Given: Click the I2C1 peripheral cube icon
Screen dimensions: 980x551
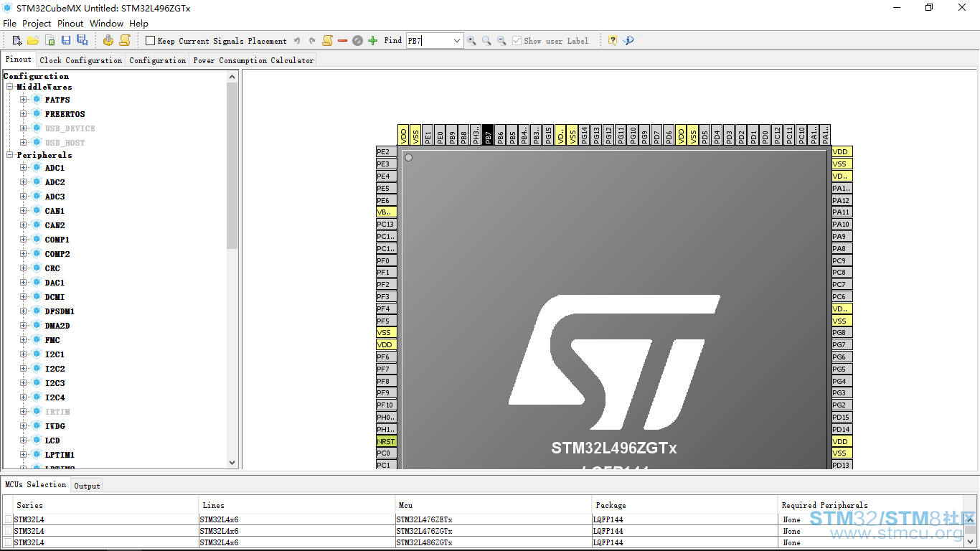Looking at the screenshot, I should click(37, 354).
